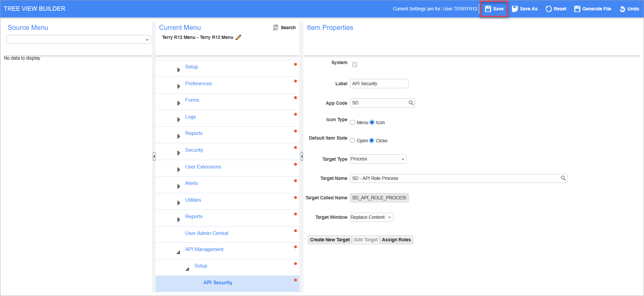Expand the User Extensions node
The height and width of the screenshot is (296, 644).
point(179,170)
